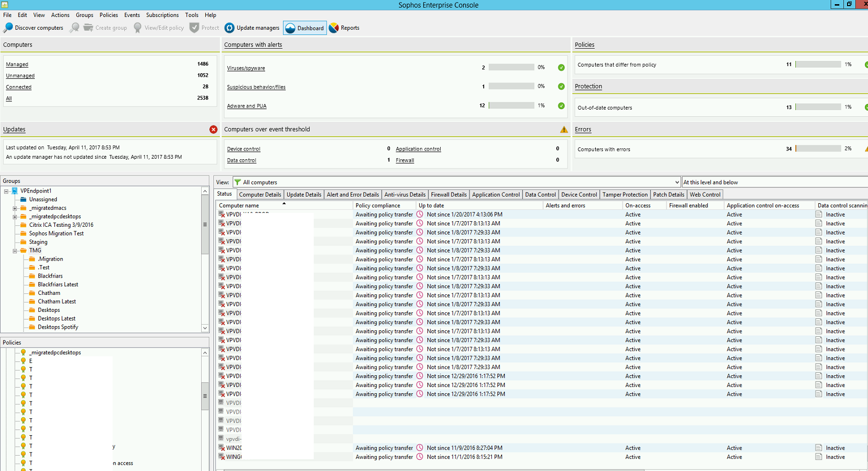Screen dimensions: 868x471
Task: Click the WIN20 computer status icon
Action: tap(222, 448)
